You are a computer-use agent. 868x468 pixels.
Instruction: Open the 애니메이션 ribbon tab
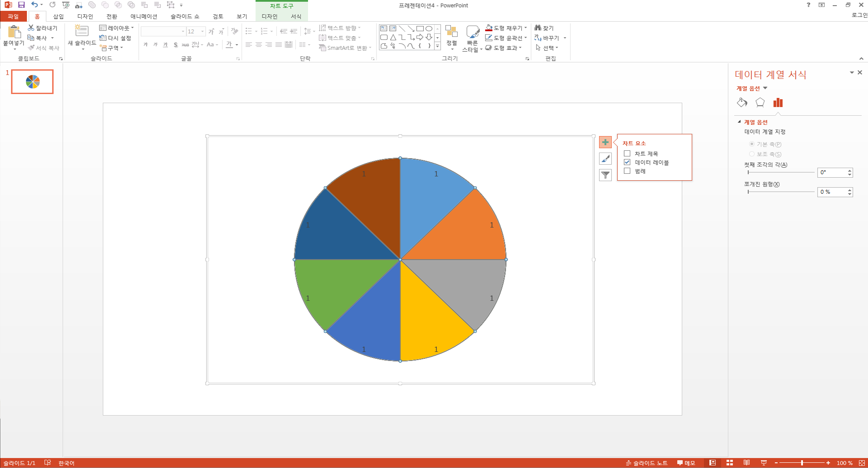point(144,16)
